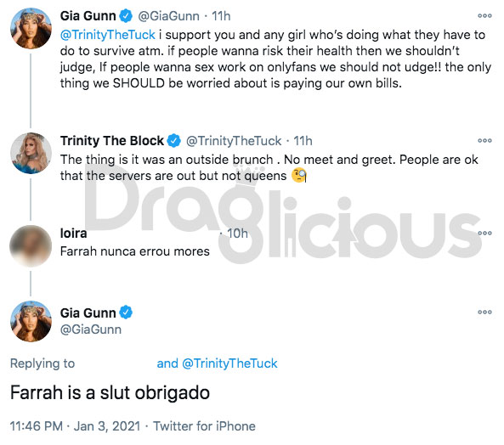Open Gia Gunn's avatar on the main tweet
504x445 pixels.
click(31, 321)
